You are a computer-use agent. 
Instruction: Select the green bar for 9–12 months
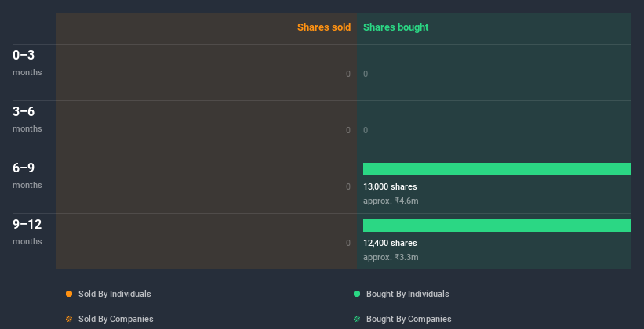tap(497, 226)
